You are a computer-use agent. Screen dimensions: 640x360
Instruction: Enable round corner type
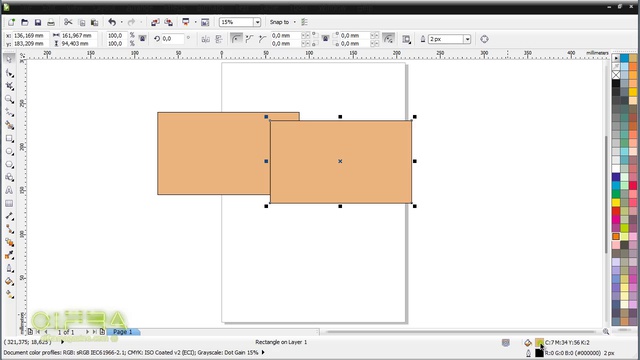coord(236,39)
